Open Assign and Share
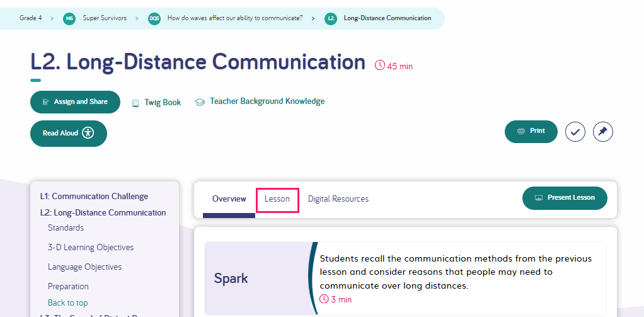Viewport: 644px width, 317px height. 75,102
